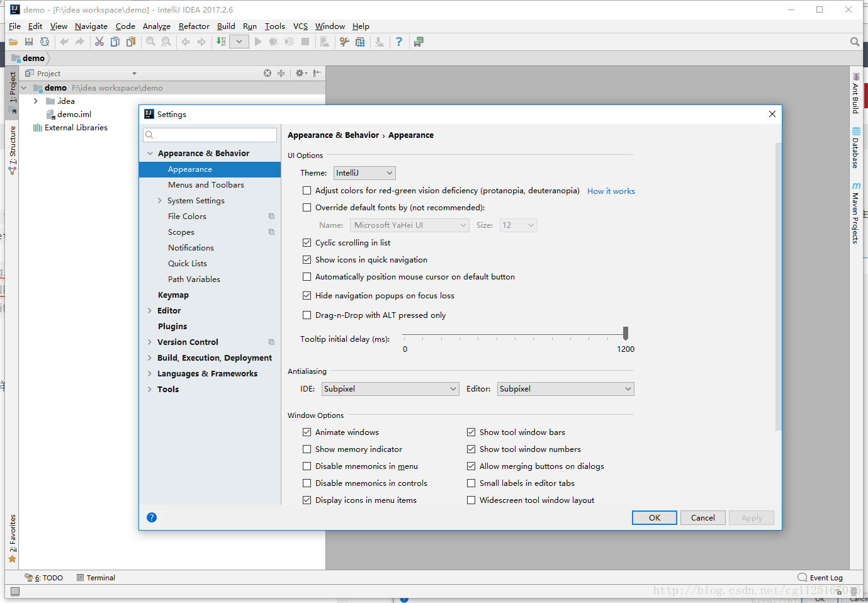
Task: Enable Adjust colors for red-green vision deficiency
Action: coord(307,190)
